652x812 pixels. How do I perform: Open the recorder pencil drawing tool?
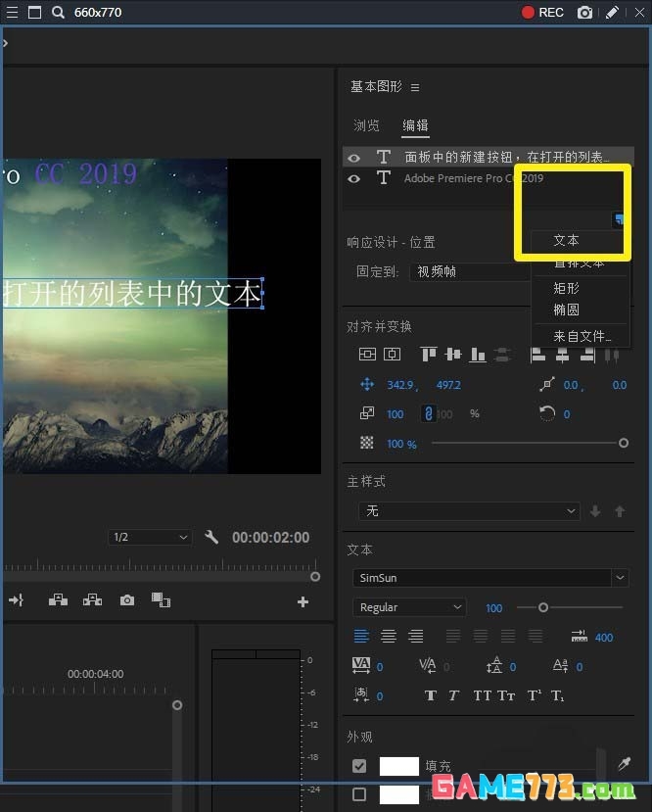click(612, 13)
